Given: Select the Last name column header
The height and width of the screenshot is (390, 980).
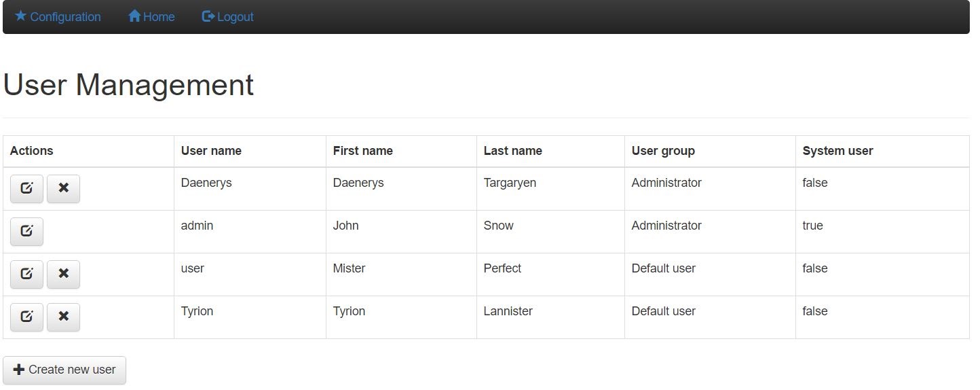Looking at the screenshot, I should point(512,151).
